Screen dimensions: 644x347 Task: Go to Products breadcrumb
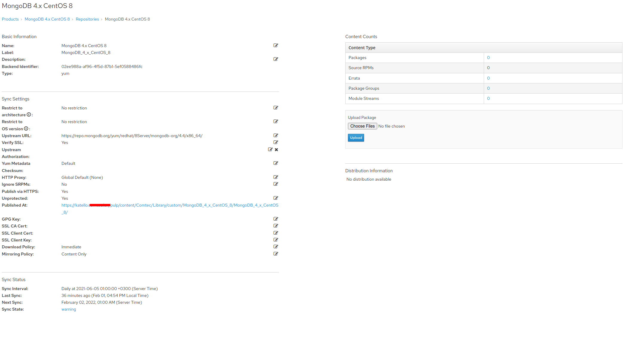(x=10, y=19)
